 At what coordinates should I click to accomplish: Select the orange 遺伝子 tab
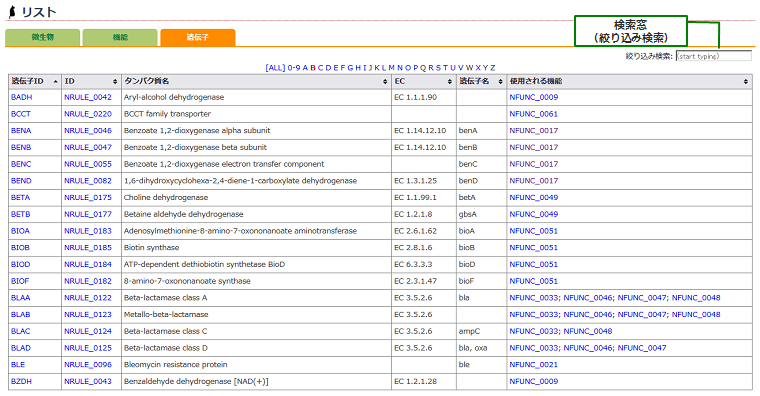point(198,37)
